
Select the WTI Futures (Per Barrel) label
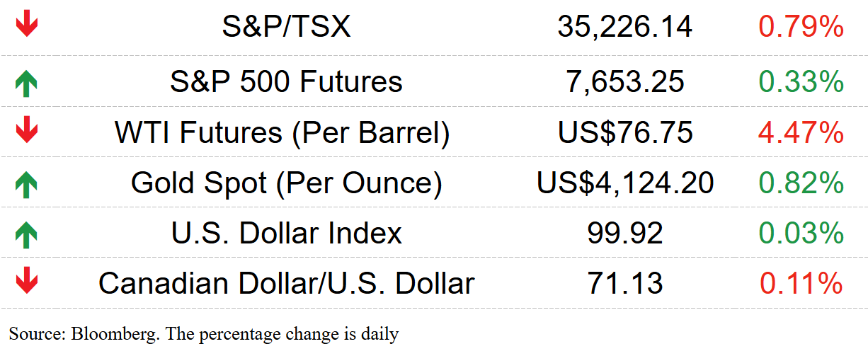282,133
